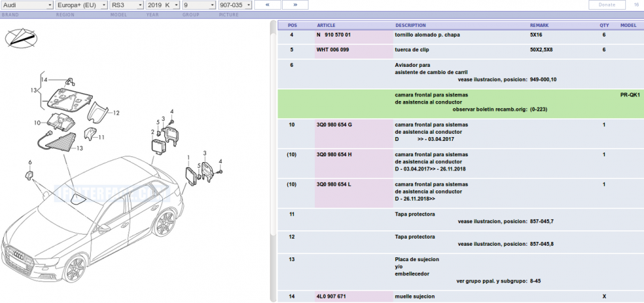Click part number 12 cover in diagram

pyautogui.click(x=98, y=112)
